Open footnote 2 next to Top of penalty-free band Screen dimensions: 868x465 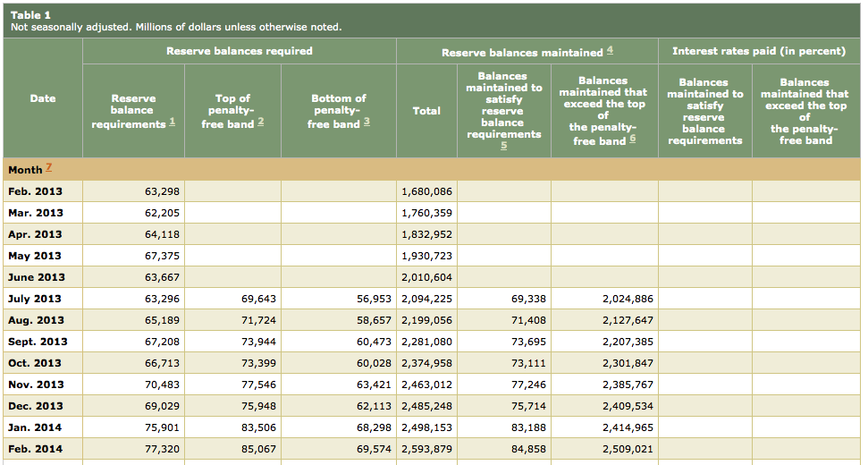pos(261,123)
